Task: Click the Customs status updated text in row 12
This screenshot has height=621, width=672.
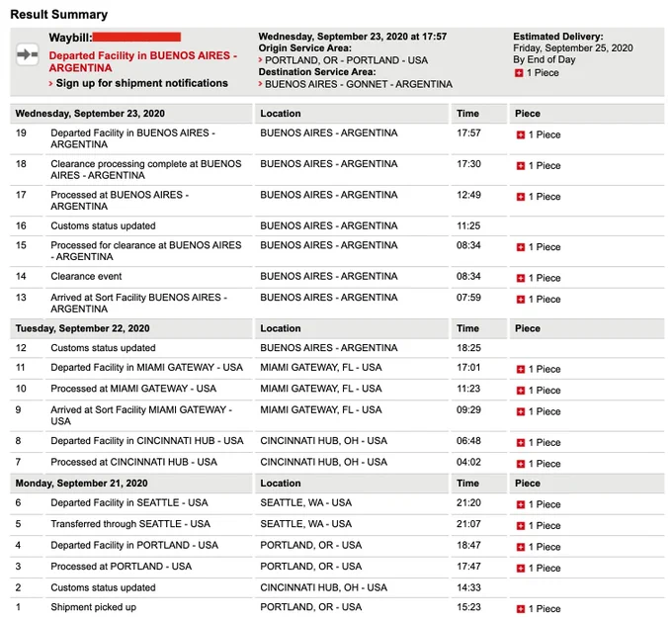Action: [103, 348]
